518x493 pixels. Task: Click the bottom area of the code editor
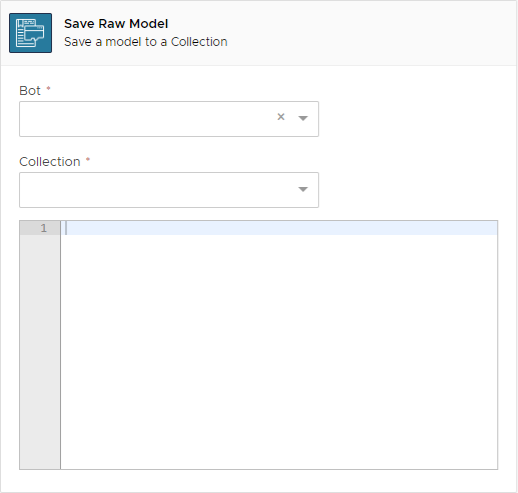(279, 450)
